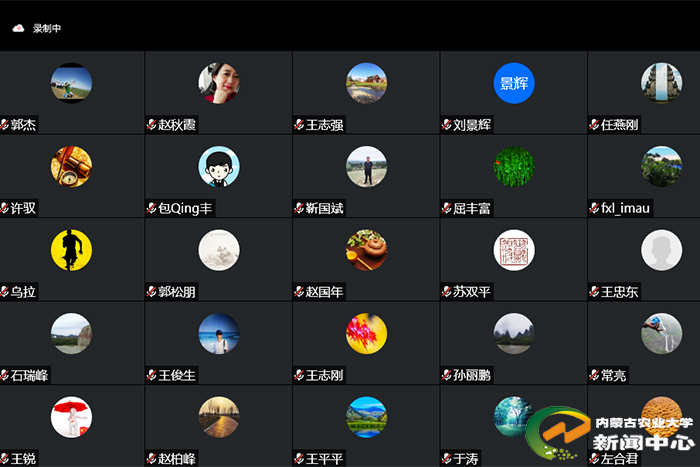Click the 靳国斌 participant name label
The image size is (700, 467).
click(x=325, y=208)
